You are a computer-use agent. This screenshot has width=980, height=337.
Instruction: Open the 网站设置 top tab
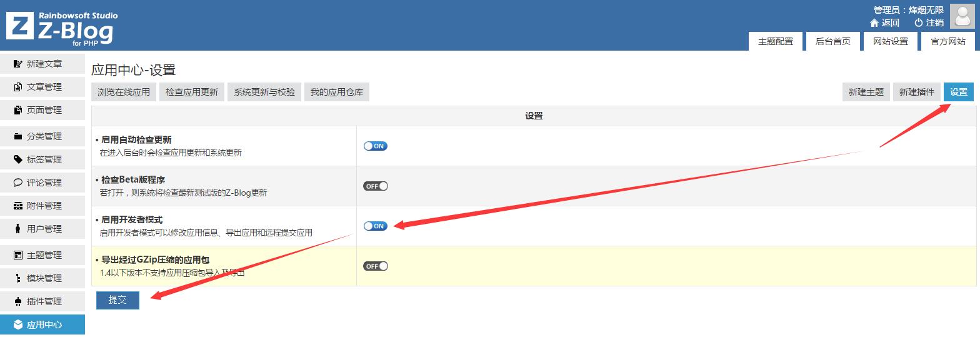[891, 41]
